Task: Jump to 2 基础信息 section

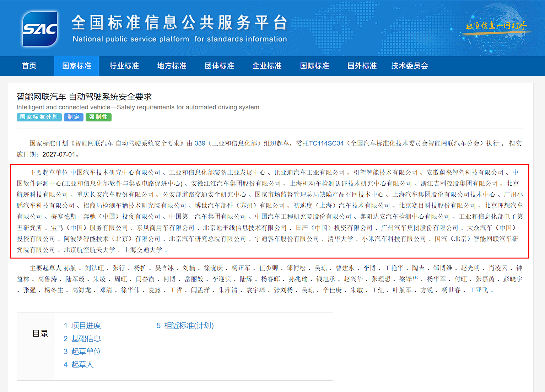Action: [82, 339]
